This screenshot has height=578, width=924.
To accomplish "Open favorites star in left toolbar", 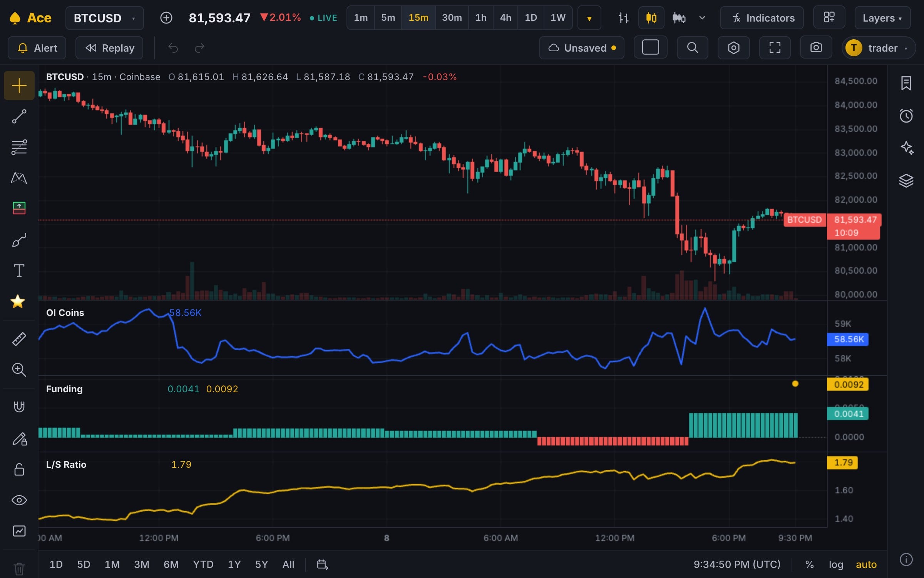I will (x=18, y=301).
